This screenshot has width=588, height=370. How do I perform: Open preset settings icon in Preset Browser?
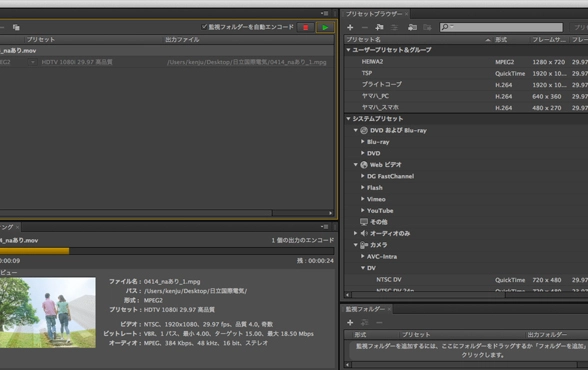click(394, 27)
